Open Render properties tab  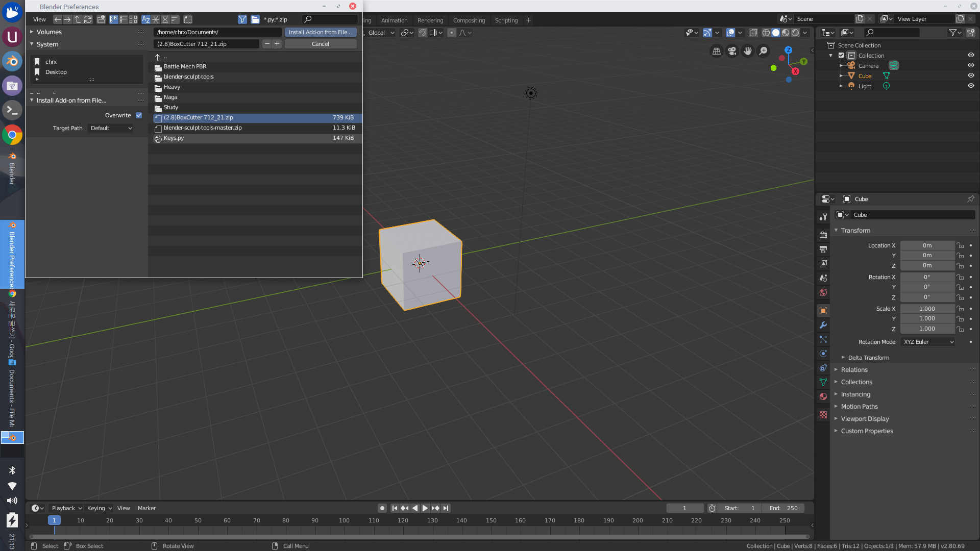coord(823,235)
